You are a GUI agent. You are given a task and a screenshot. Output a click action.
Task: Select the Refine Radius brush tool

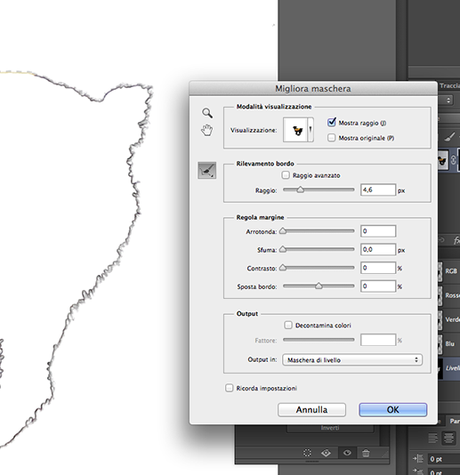[x=207, y=170]
